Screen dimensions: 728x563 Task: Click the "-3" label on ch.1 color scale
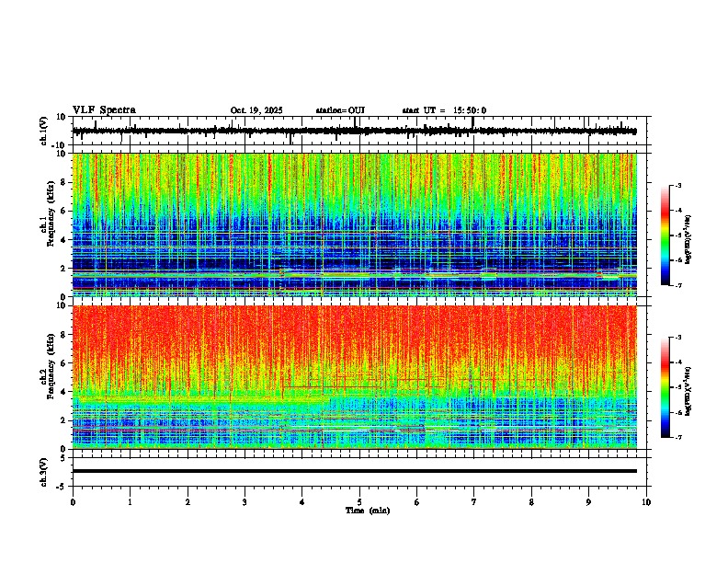(x=677, y=186)
